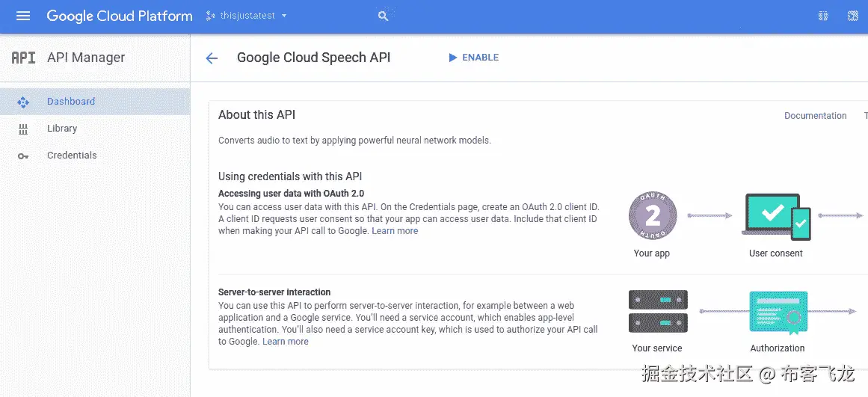Image resolution: width=868 pixels, height=397 pixels.
Task: Open Credentials in the sidebar
Action: pos(72,156)
